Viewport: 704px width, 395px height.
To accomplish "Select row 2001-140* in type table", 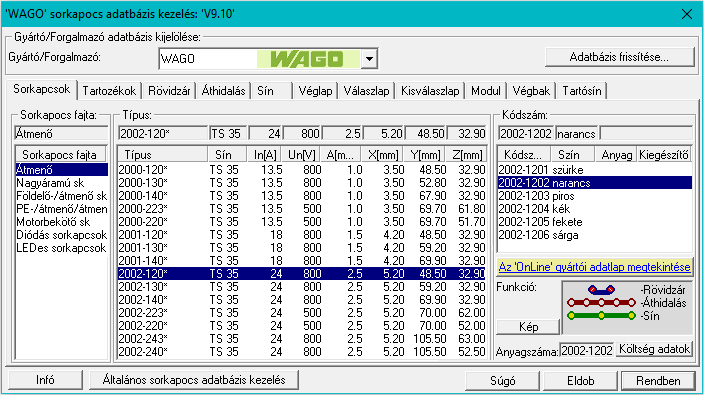I will [x=302, y=261].
